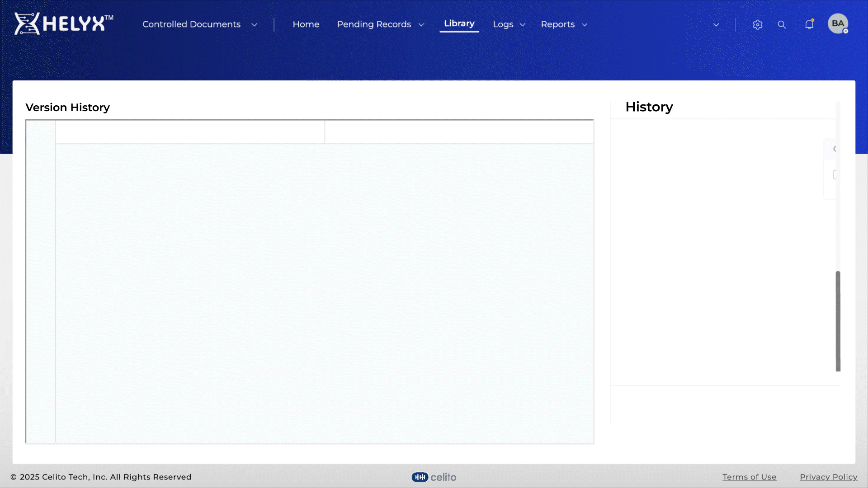Expand the Pending Records dropdown arrow

pos(421,25)
